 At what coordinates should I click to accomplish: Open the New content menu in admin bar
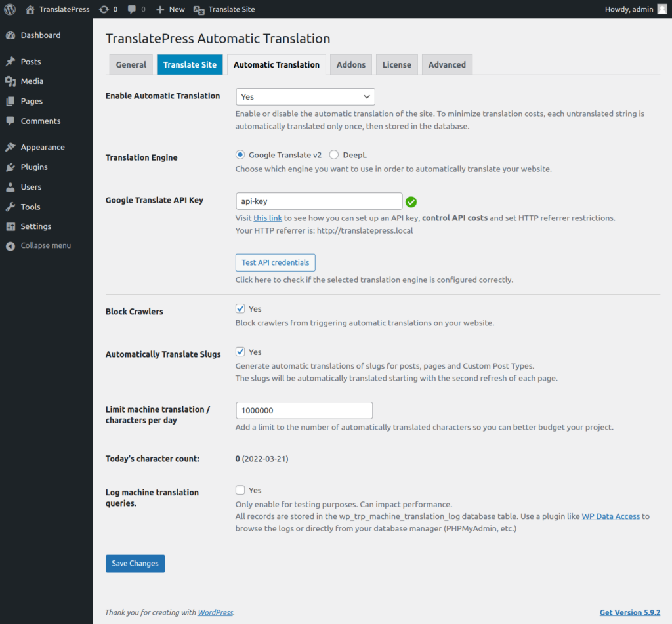(171, 9)
